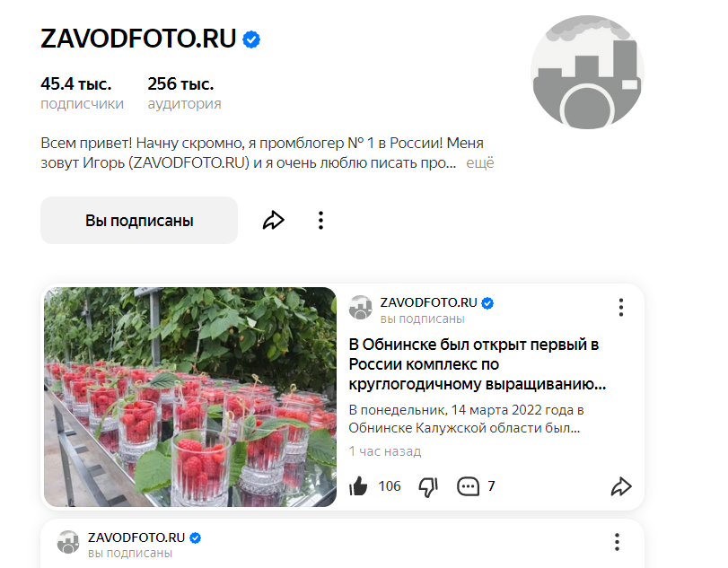
Task: Open comments on raspberry article
Action: (468, 486)
